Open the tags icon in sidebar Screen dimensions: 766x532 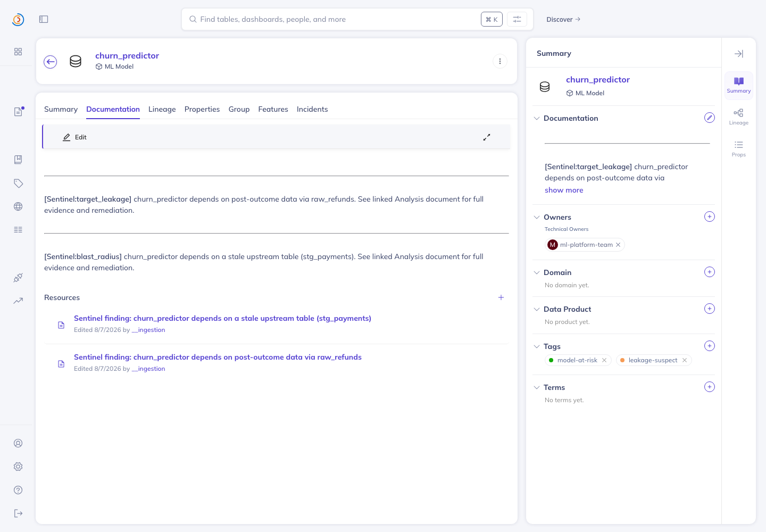[18, 183]
